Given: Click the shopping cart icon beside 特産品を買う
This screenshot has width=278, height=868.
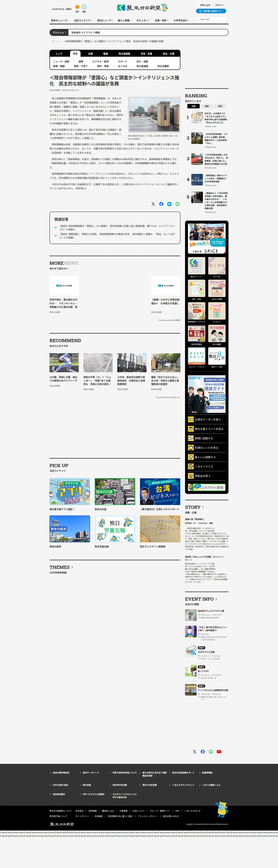Looking at the screenshot, I should tap(191, 476).
